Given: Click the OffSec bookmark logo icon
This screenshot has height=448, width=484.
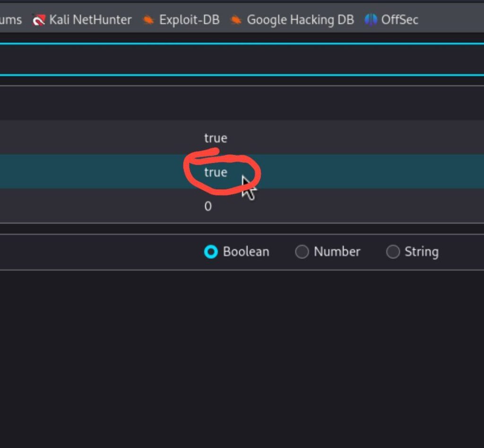Looking at the screenshot, I should coord(371,20).
